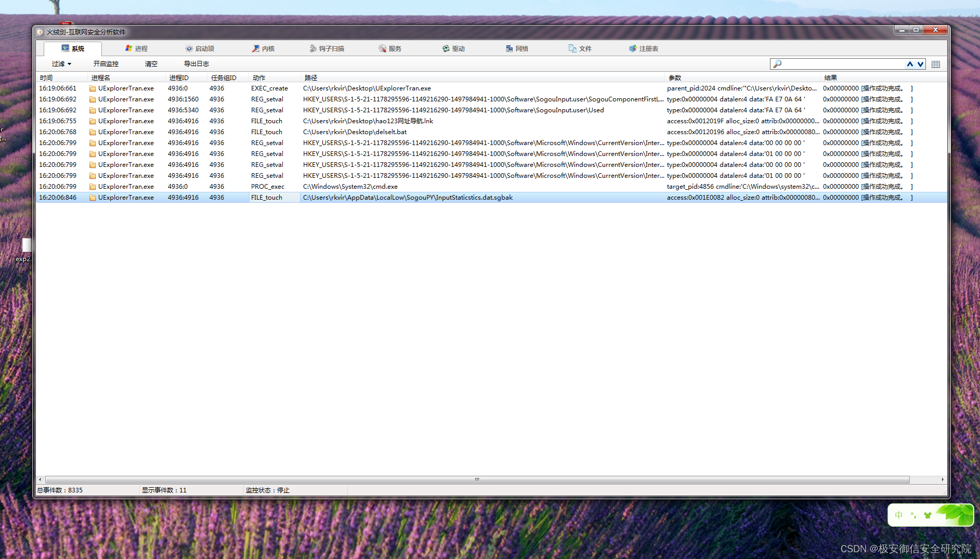The image size is (980, 559).
Task: Click the horizontal scrollbar left arrow
Action: tap(41, 479)
